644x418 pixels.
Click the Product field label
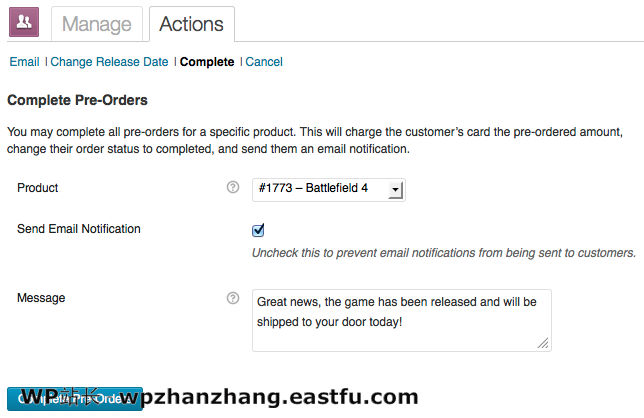[x=38, y=188]
